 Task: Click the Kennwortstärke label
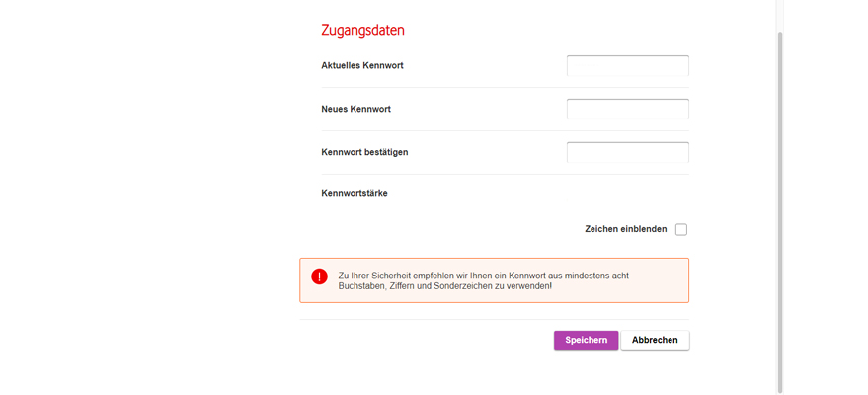[x=355, y=194]
